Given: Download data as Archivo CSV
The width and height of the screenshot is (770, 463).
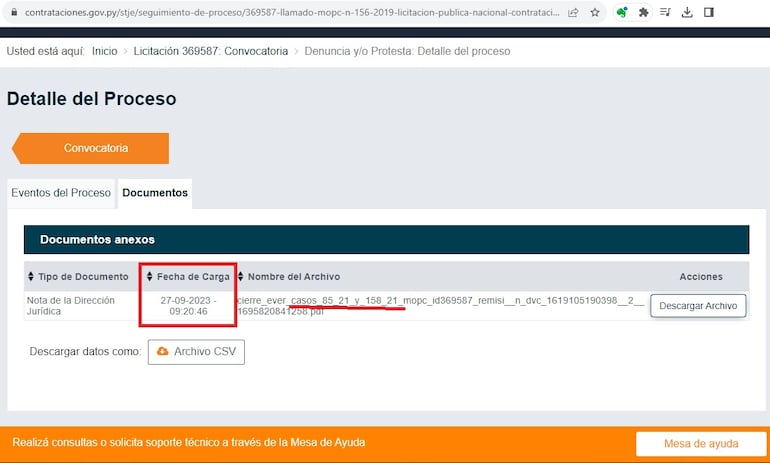Looking at the screenshot, I should pos(196,352).
